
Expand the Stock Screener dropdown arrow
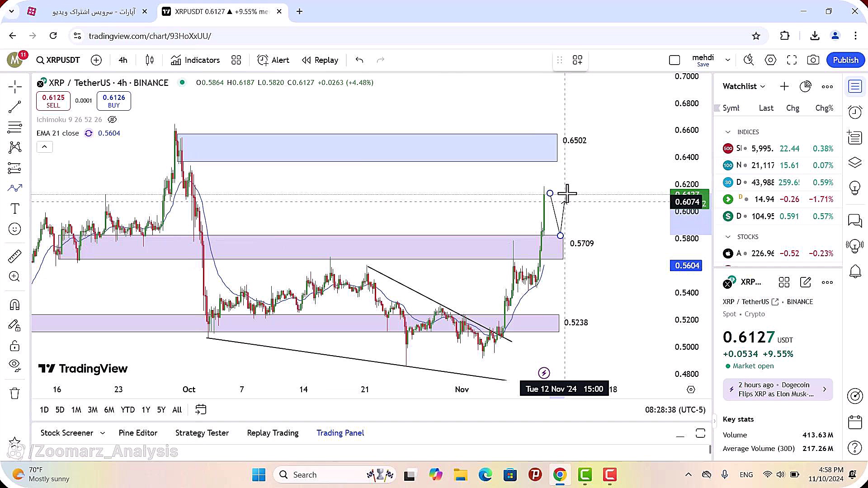[103, 433]
